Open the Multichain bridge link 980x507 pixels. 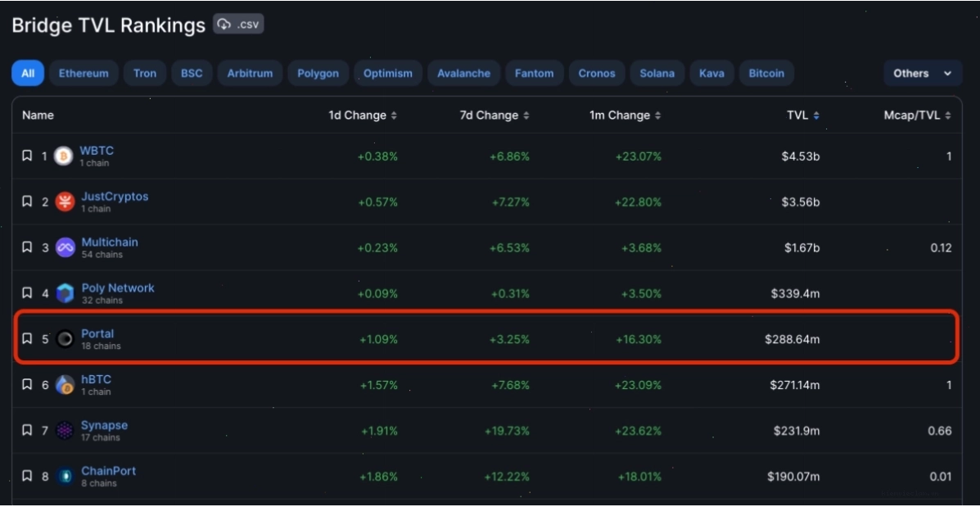tap(110, 242)
